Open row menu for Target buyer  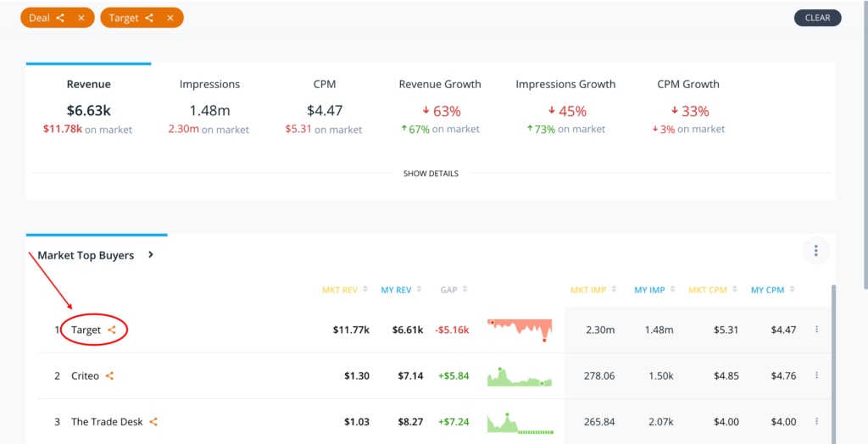click(816, 330)
